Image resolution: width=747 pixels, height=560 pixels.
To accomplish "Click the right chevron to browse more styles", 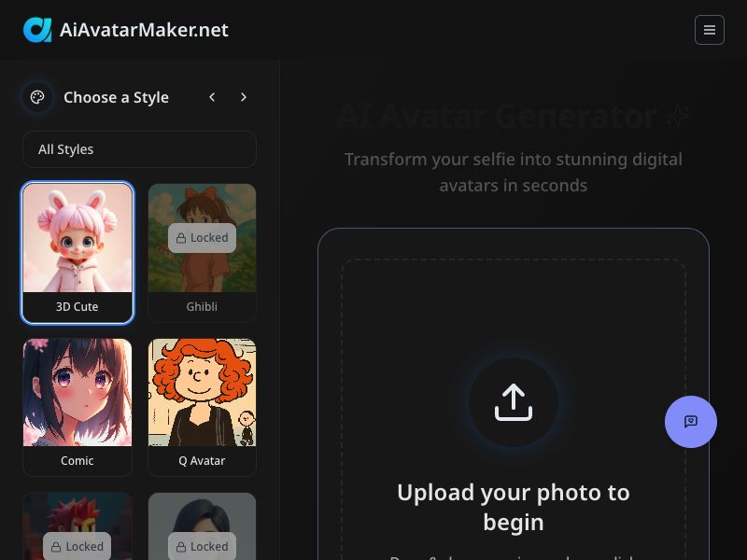I will tap(244, 97).
